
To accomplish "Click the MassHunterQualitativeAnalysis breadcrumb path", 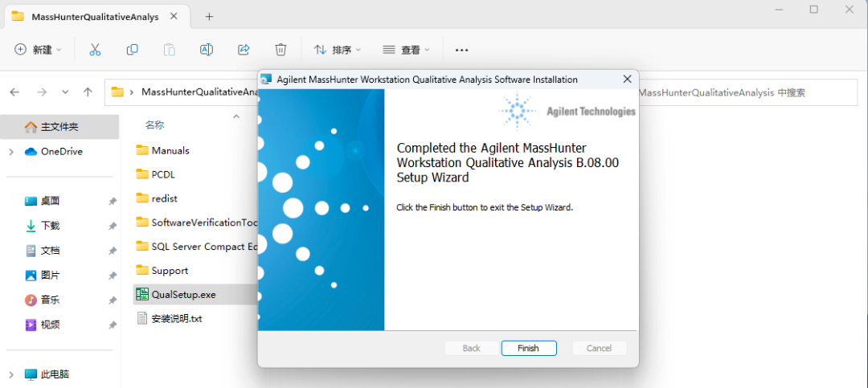I will click(x=199, y=92).
